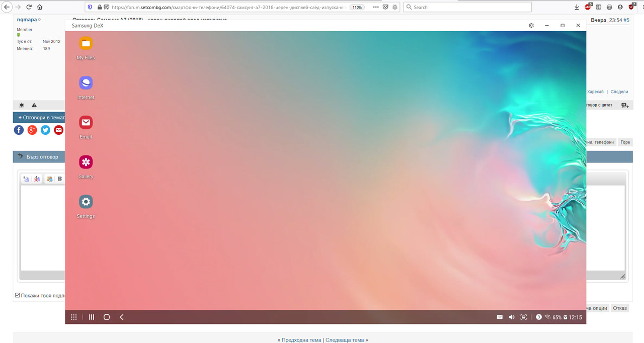The image size is (644, 343).
Task: Open the page actions three-dots menu
Action: click(376, 7)
